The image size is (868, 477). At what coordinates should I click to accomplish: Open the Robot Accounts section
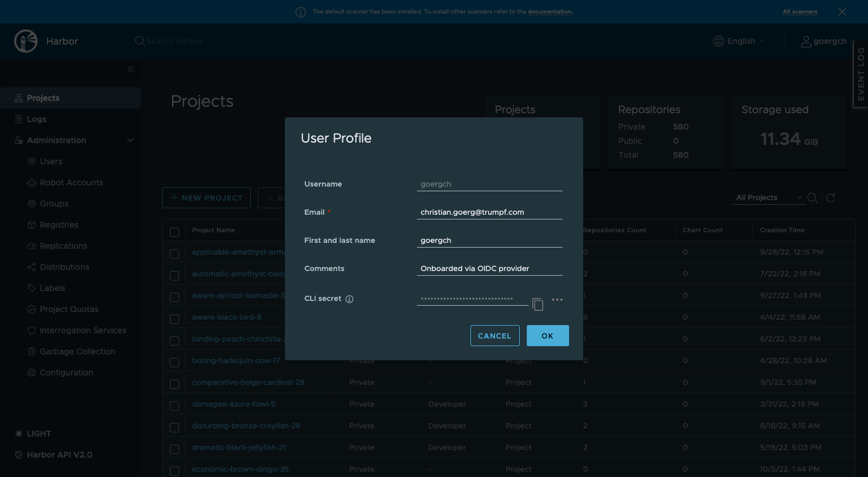72,182
